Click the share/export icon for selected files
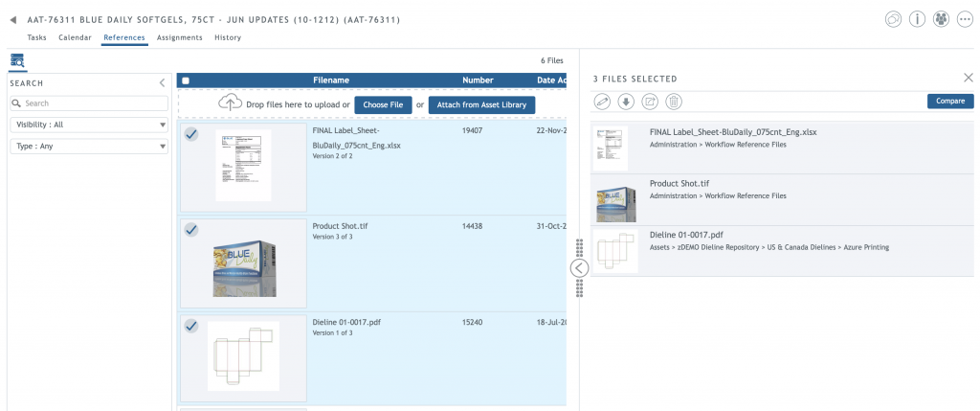 (x=650, y=102)
